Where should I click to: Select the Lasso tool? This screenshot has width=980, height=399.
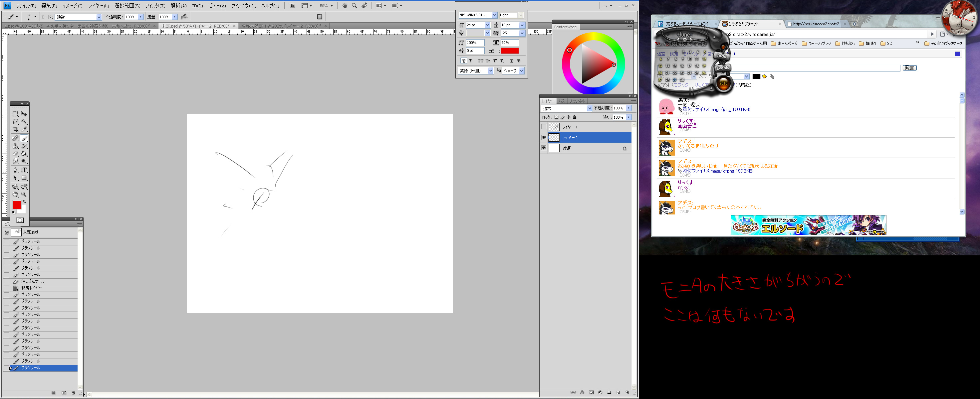tap(15, 122)
